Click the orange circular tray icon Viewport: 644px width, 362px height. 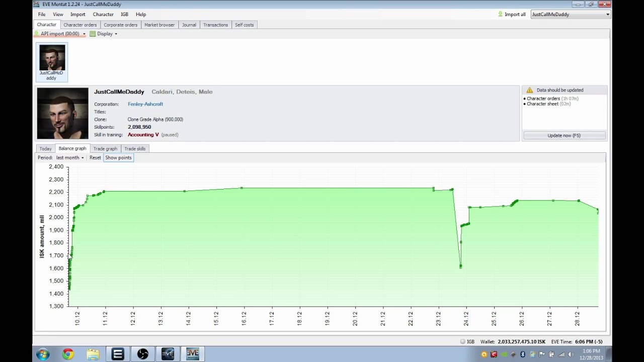tap(484, 354)
